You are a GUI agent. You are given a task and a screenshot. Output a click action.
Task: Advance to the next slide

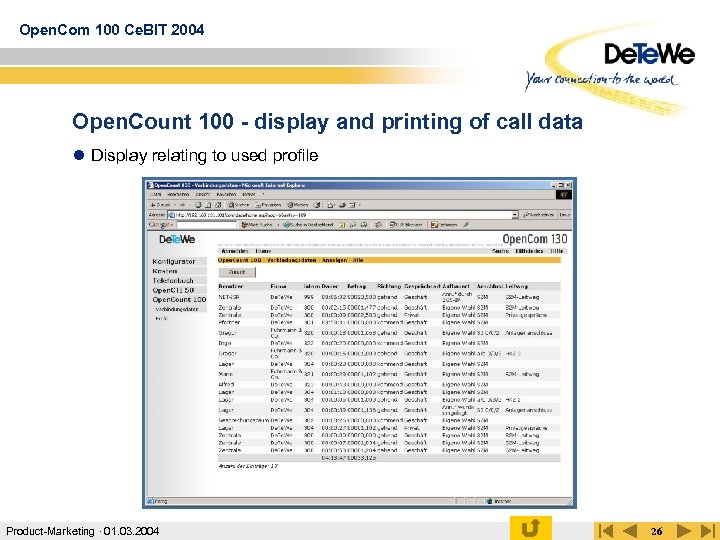click(x=683, y=530)
